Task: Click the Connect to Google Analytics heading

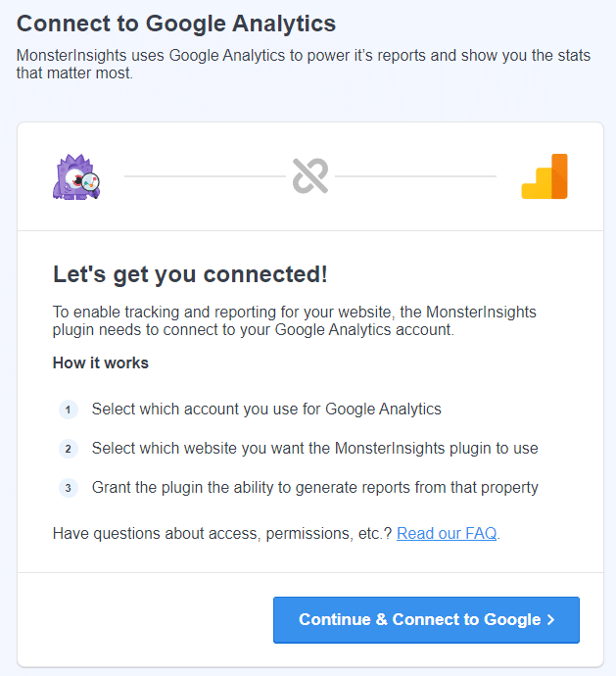Action: pos(176,24)
